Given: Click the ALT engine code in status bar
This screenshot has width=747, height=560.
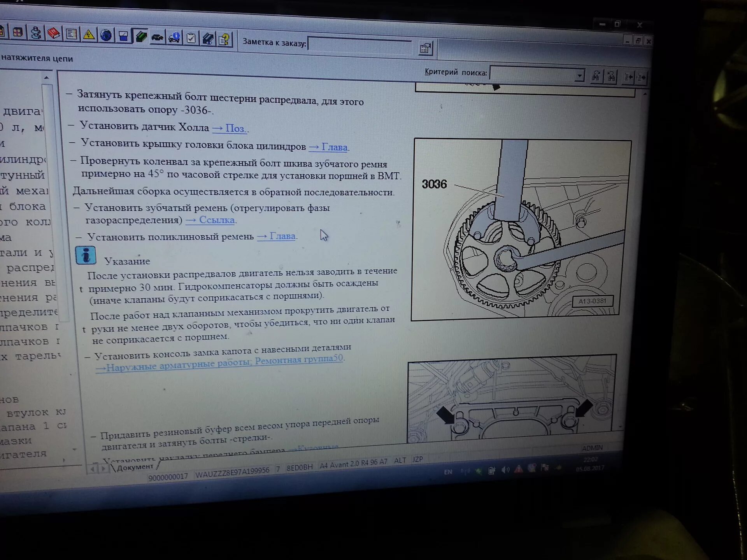Looking at the screenshot, I should click(x=400, y=460).
